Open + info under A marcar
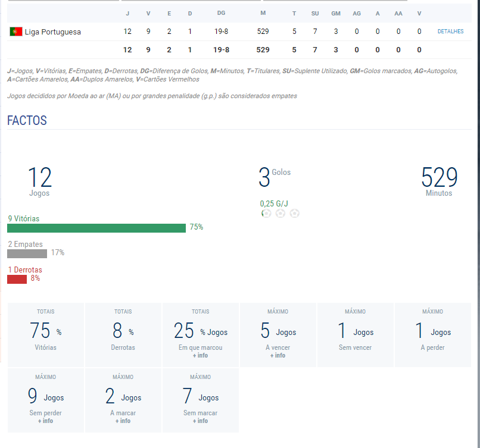Image resolution: width=480 pixels, height=448 pixels. pos(123,421)
